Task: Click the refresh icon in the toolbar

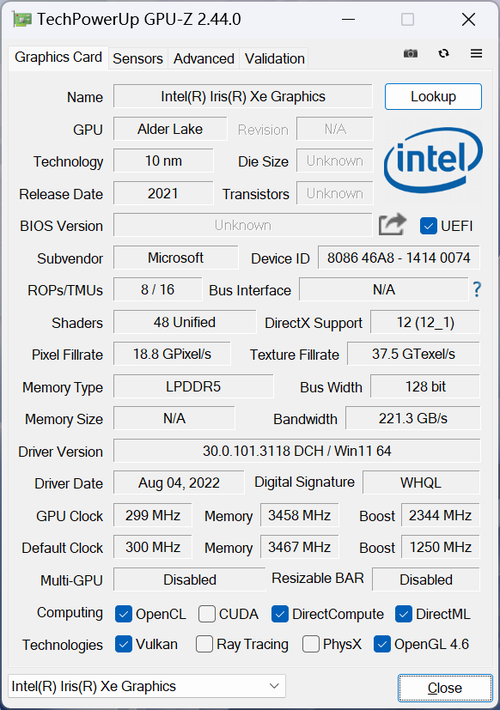Action: pos(443,53)
